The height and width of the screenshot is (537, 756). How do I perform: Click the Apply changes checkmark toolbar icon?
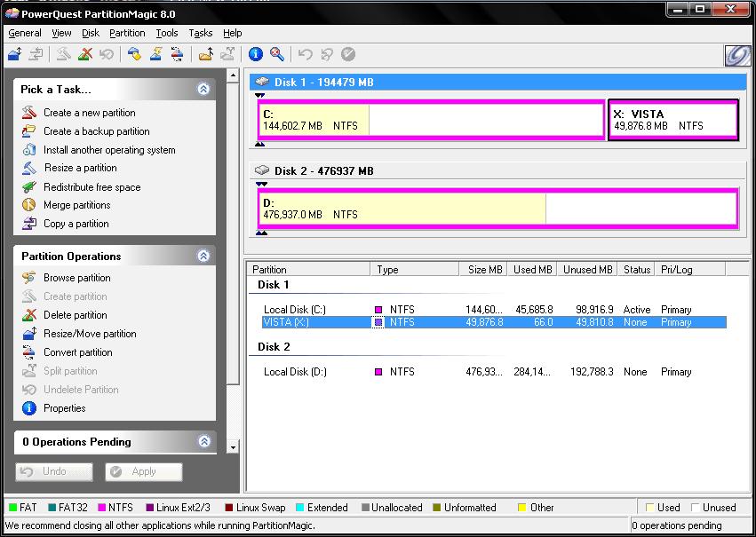pos(348,54)
